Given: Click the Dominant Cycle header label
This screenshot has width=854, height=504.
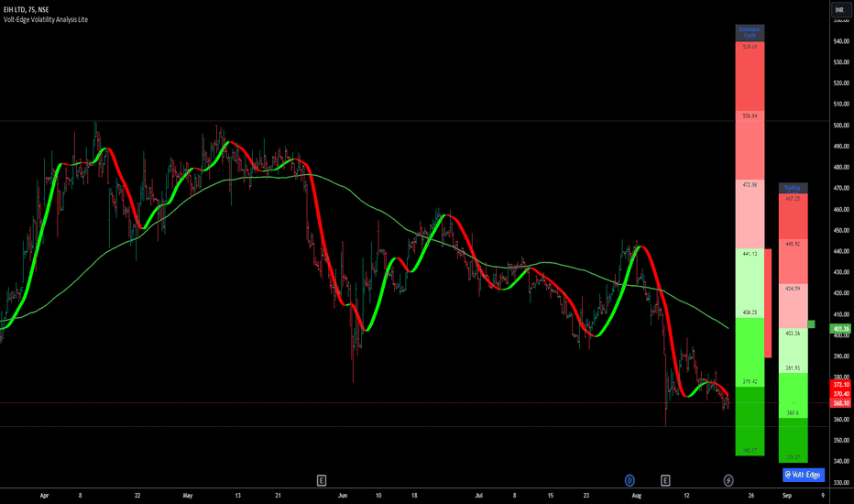Looking at the screenshot, I should click(750, 33).
